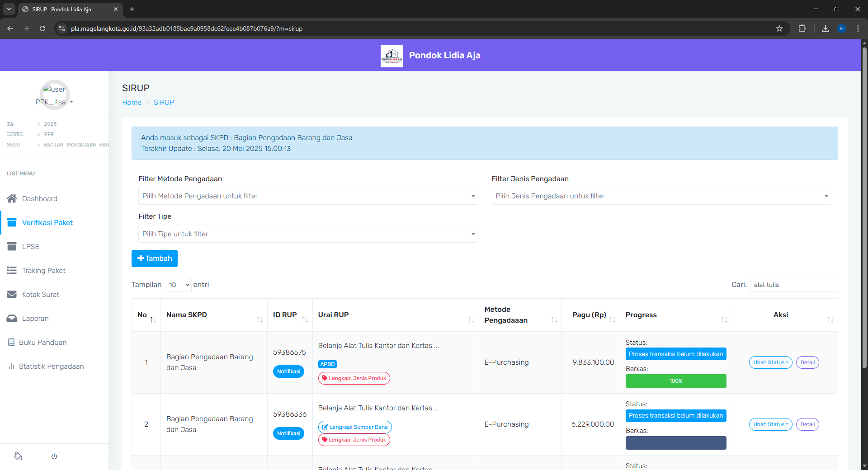Screen dimensions: 868x470
Task: Expand Ubah Status dropdown for row 1
Action: click(x=770, y=362)
